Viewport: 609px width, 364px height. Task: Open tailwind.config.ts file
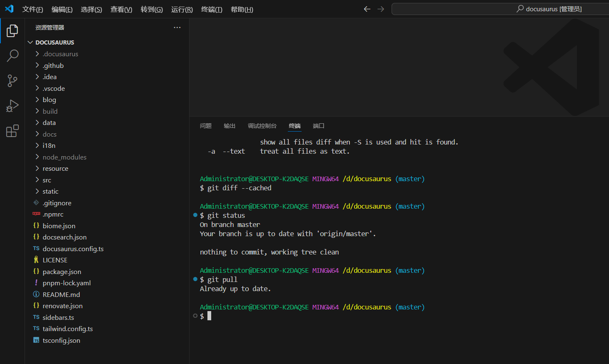(67, 329)
